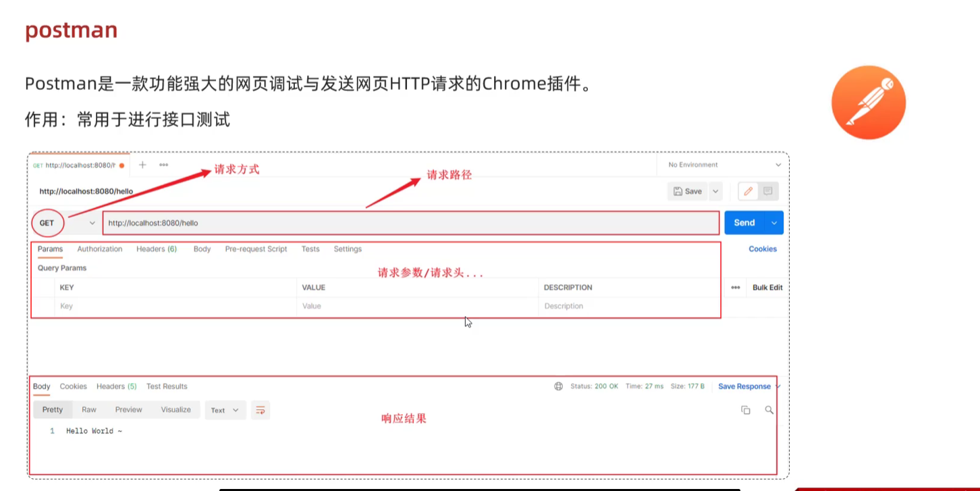Viewport: 980px width, 491px height.
Task: Switch to the response Cookies tab
Action: (x=74, y=386)
